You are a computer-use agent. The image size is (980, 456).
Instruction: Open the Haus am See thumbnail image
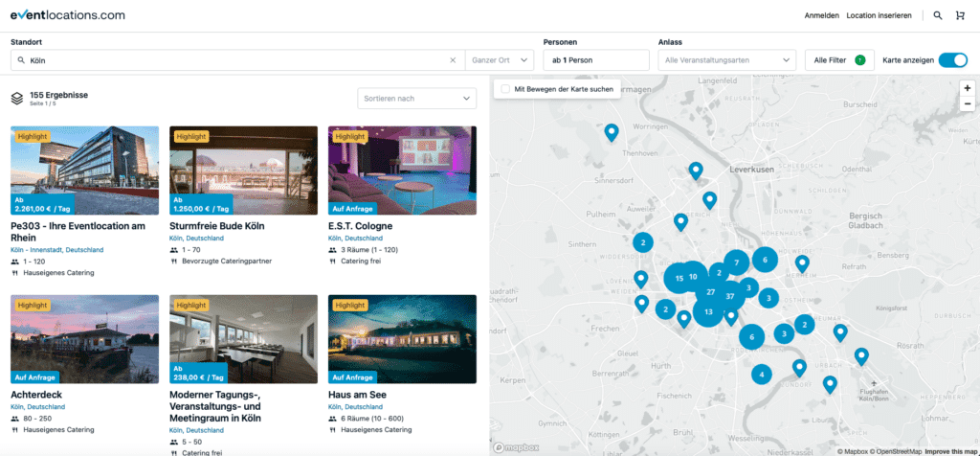point(402,338)
